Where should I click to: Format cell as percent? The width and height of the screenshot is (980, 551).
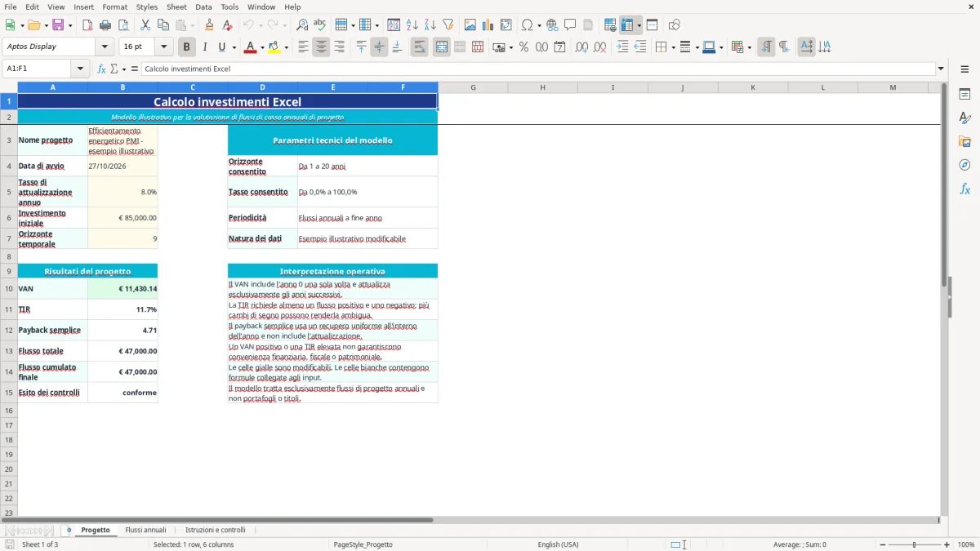[x=524, y=47]
